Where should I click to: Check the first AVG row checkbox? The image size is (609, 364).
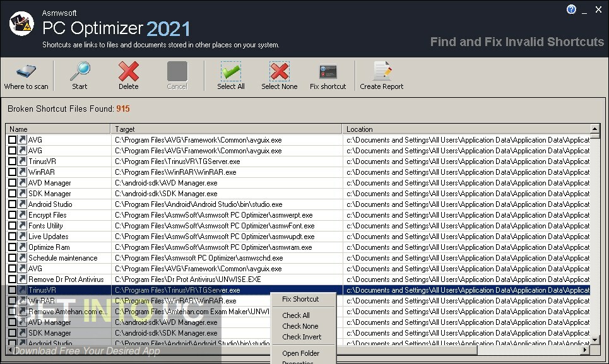pyautogui.click(x=13, y=139)
